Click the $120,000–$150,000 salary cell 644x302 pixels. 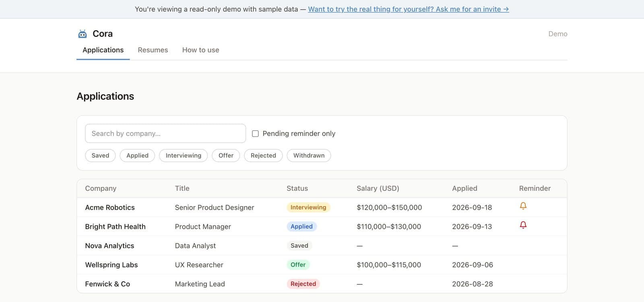[x=389, y=207]
